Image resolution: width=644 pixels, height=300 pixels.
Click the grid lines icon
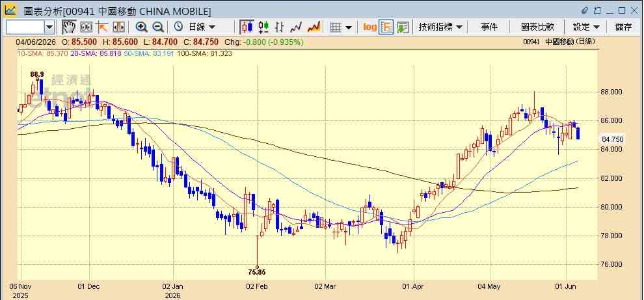pos(336,27)
